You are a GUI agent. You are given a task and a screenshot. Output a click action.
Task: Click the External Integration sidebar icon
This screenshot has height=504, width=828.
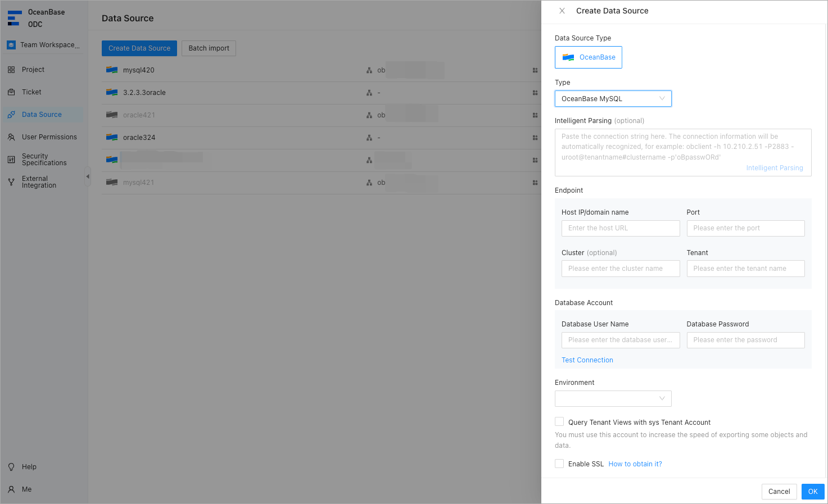click(x=11, y=182)
